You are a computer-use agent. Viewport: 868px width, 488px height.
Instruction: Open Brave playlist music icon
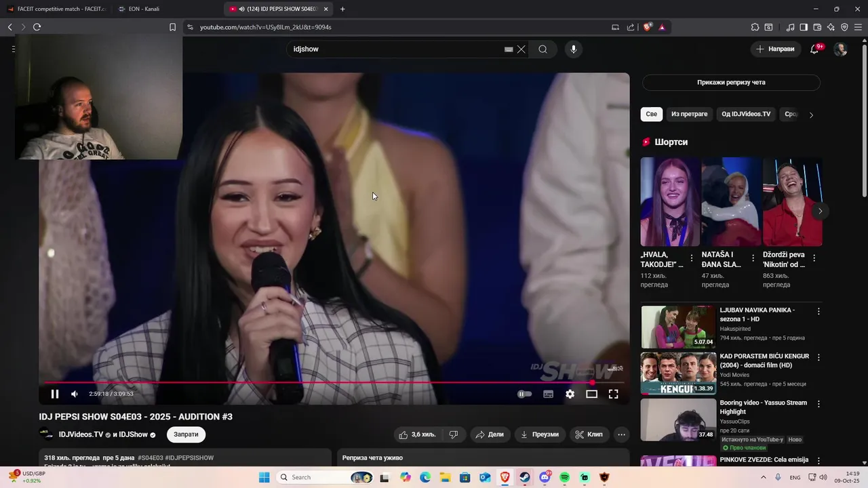[790, 27]
